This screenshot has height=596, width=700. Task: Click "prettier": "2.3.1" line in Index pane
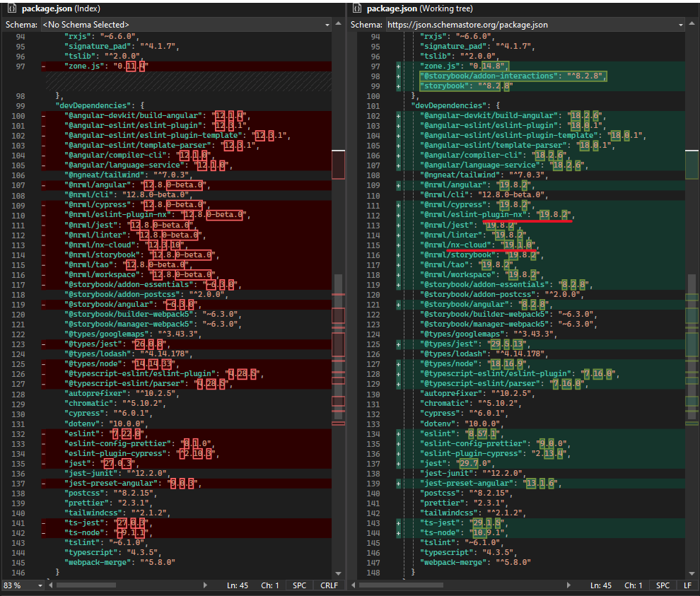pos(108,503)
